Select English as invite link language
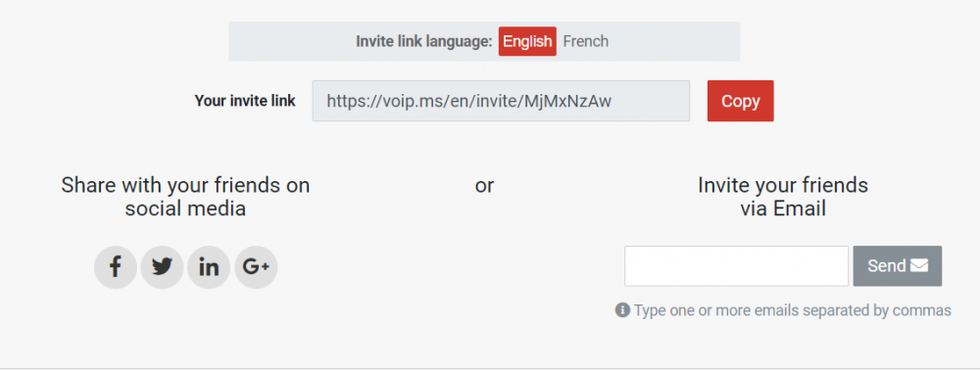980x370 pixels. point(527,41)
